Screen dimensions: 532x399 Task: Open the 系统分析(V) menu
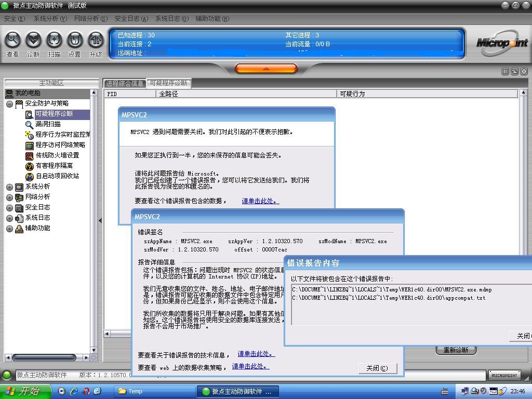click(50, 19)
